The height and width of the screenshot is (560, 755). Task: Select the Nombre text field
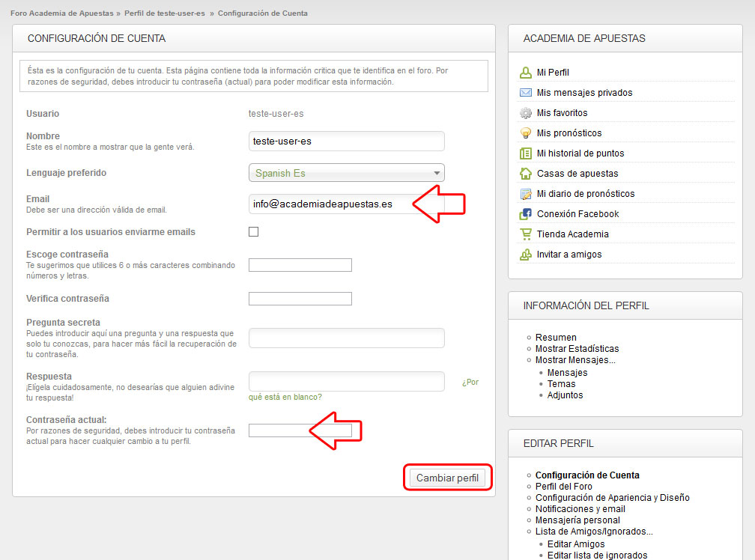click(346, 141)
